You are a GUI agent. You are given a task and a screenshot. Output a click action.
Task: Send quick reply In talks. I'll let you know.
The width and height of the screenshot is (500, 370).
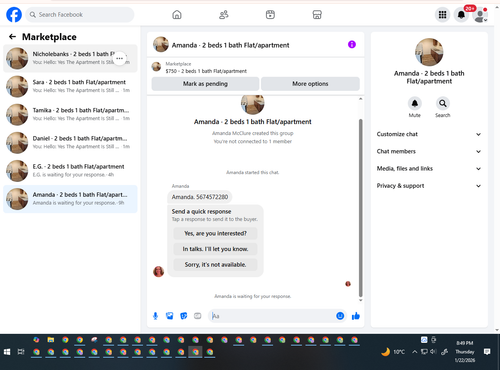[215, 249]
